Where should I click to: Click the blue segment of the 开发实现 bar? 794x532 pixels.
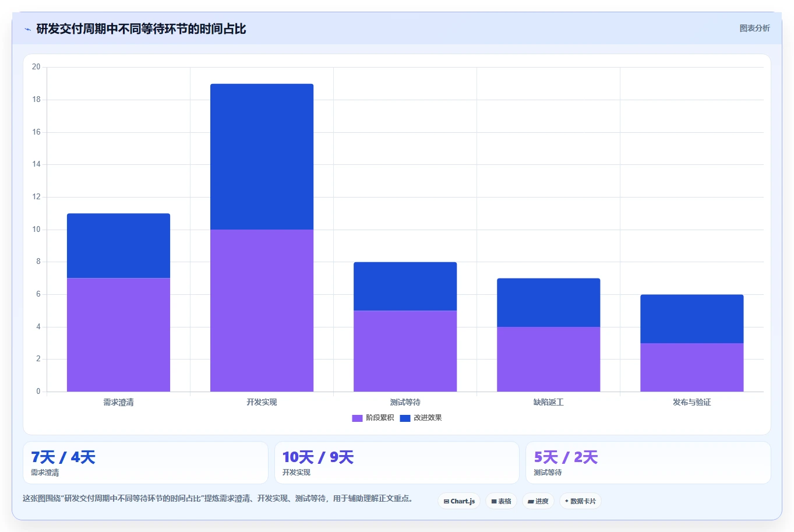click(x=262, y=157)
